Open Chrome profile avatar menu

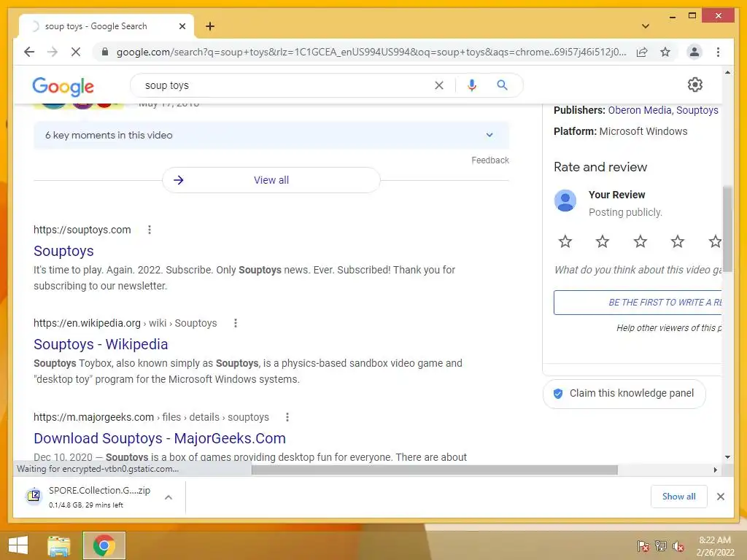[694, 52]
